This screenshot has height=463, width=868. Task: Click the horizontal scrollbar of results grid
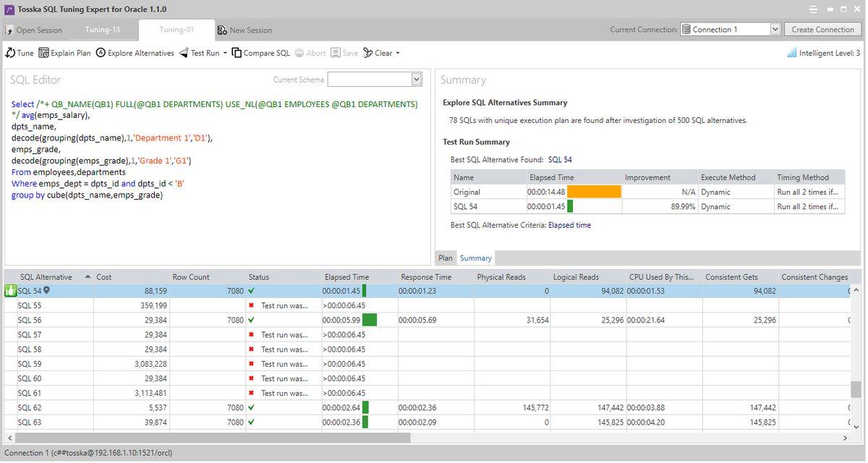(x=213, y=438)
